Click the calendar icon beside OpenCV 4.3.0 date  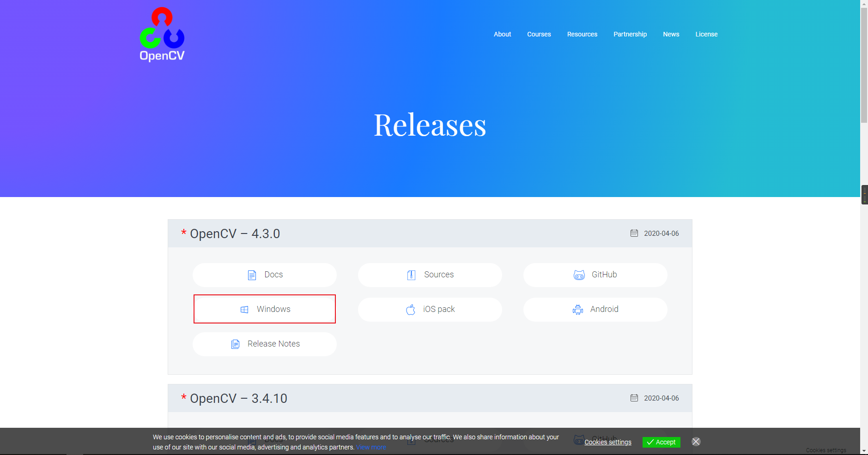click(634, 233)
